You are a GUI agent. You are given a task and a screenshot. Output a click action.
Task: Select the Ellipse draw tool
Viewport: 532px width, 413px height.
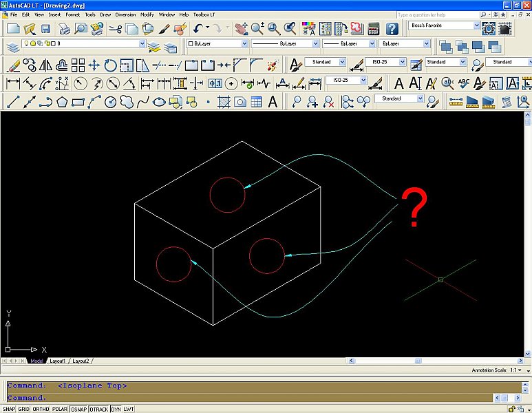[159, 101]
